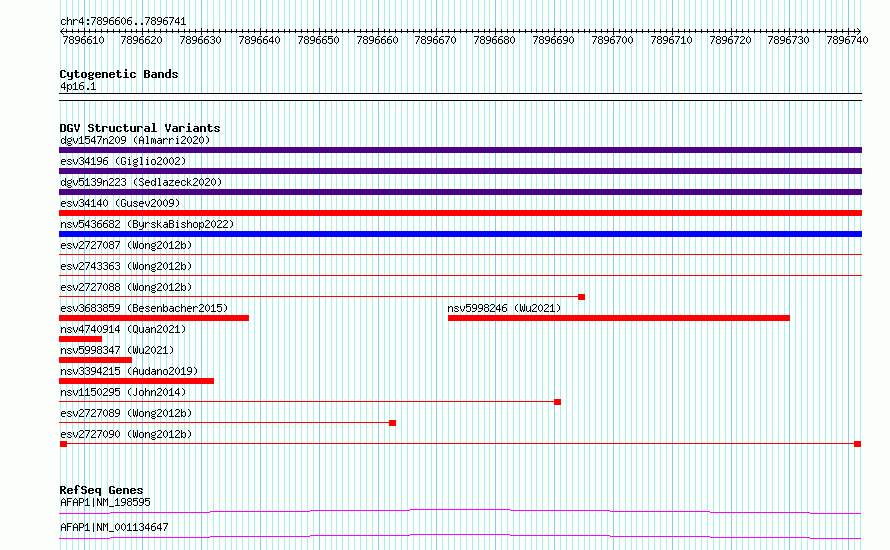Select nsv3394215 (Audano2019) label
This screenshot has width=890, height=550.
129,371
